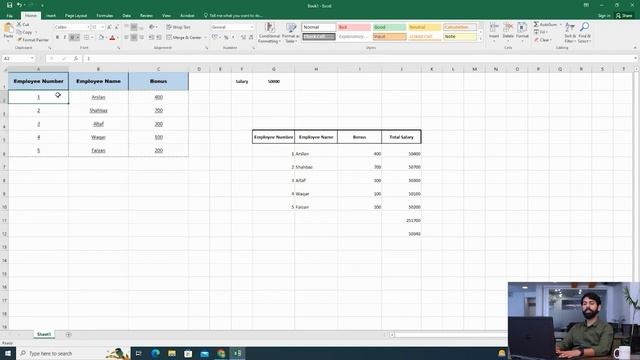Add a new sheet with plus button

[68, 334]
